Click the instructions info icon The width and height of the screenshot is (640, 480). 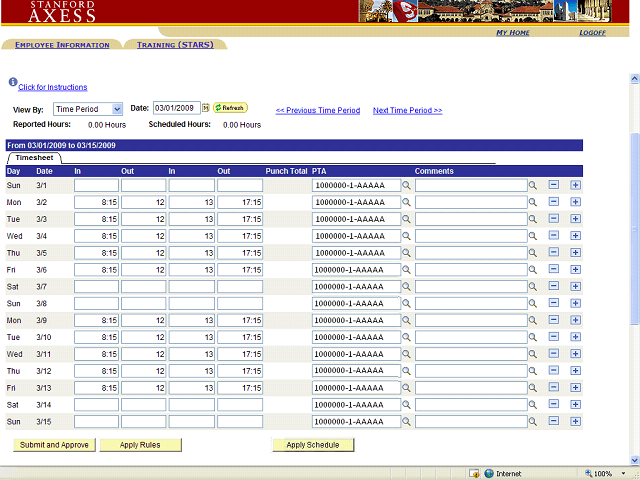[x=13, y=83]
